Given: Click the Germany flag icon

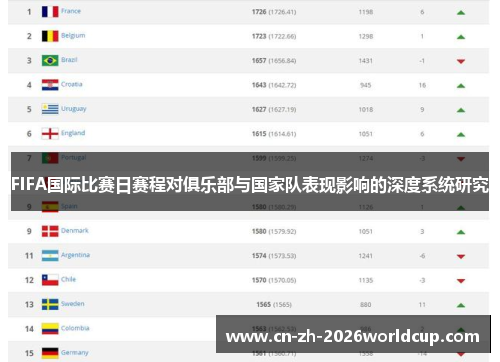Looking at the screenshot, I should [x=50, y=353].
